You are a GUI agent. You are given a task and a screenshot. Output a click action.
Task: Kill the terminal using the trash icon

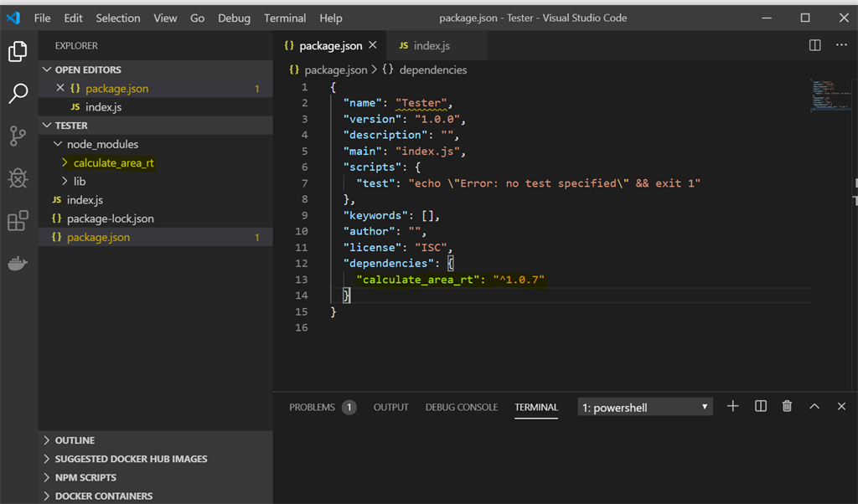787,406
